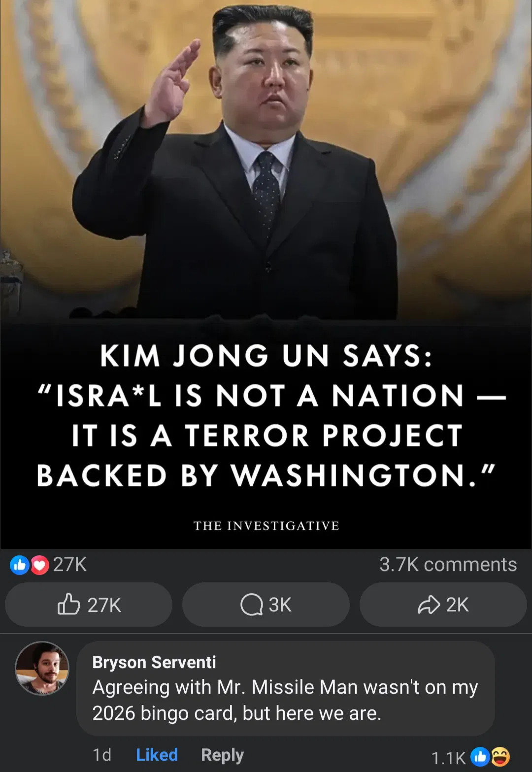Share the post via the arrow icon
The height and width of the screenshot is (772, 532).
point(443,604)
